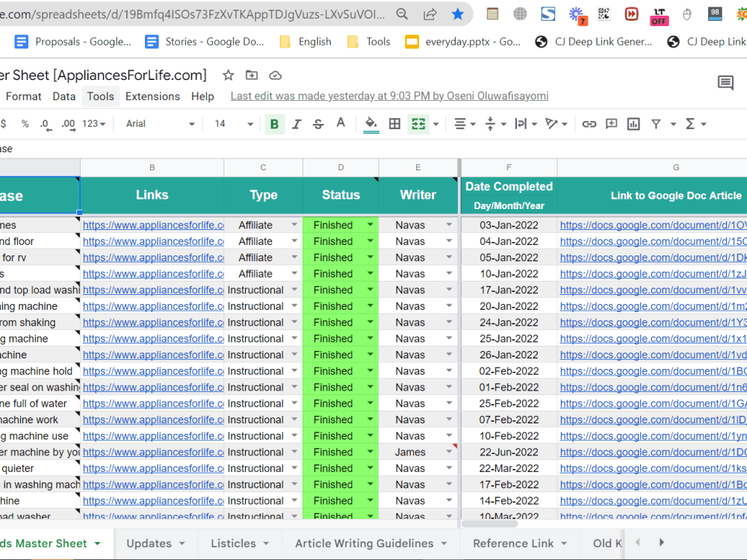The width and height of the screenshot is (747, 560).
Task: Expand filter views arrow
Action: [x=673, y=124]
